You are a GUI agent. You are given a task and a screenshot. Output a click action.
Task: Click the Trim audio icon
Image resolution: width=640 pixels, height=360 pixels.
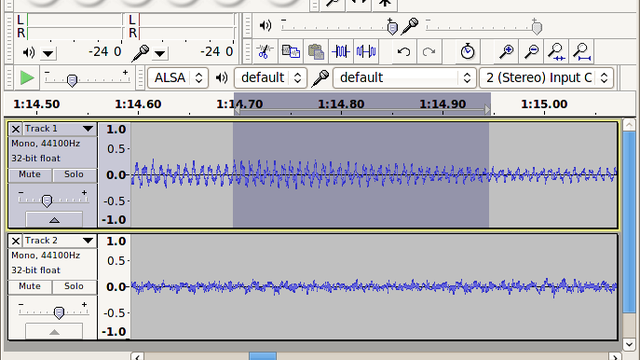[341, 52]
